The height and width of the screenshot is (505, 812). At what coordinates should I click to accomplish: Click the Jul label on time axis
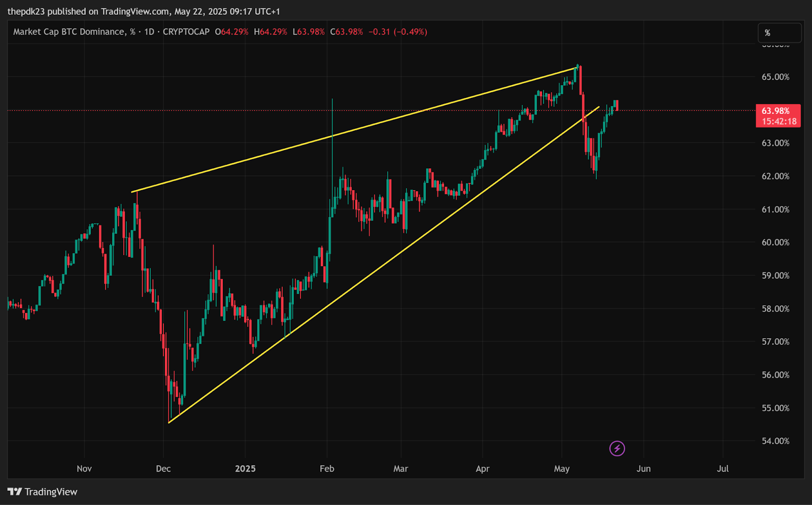(723, 468)
